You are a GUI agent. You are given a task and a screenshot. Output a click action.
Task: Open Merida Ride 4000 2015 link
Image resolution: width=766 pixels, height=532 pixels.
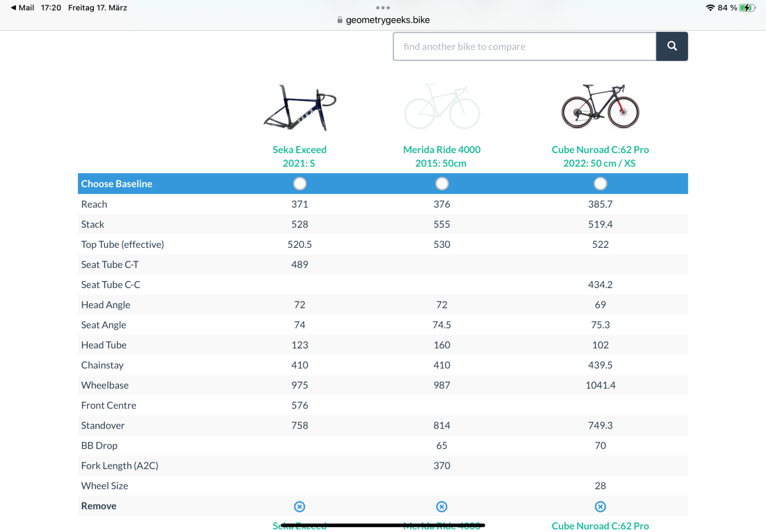tap(441, 156)
